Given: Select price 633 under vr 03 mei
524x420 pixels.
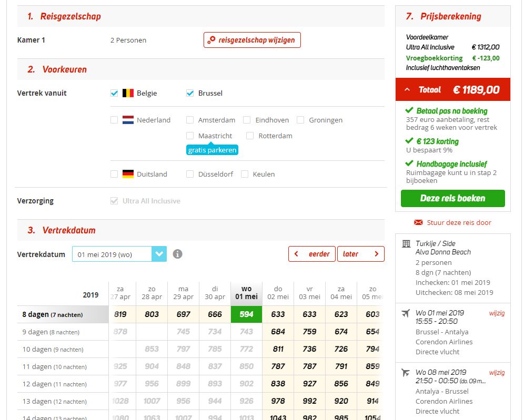Looking at the screenshot, I should [x=309, y=314].
